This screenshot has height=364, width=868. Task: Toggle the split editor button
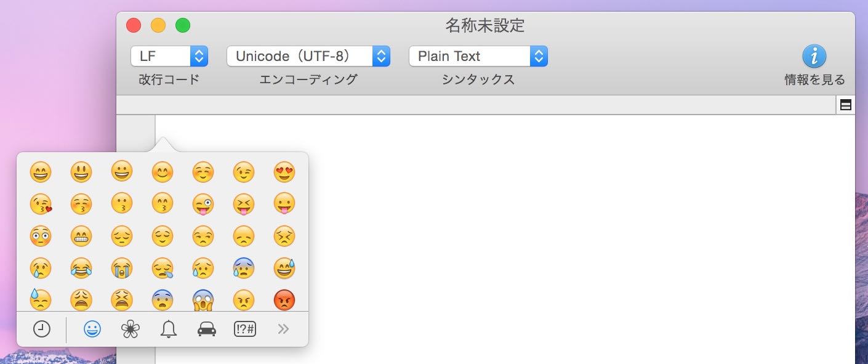846,105
